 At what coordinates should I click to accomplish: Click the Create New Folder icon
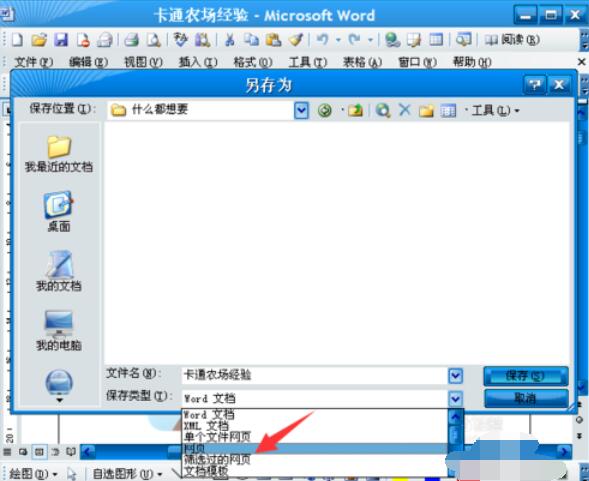pos(426,110)
